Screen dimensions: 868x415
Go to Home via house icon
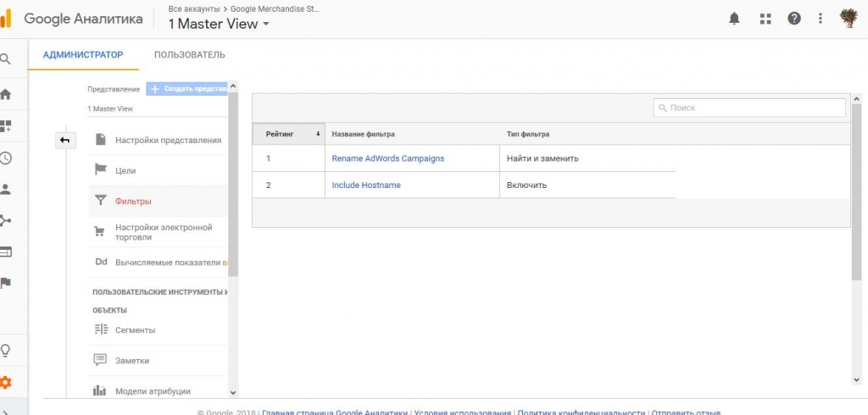click(x=5, y=94)
